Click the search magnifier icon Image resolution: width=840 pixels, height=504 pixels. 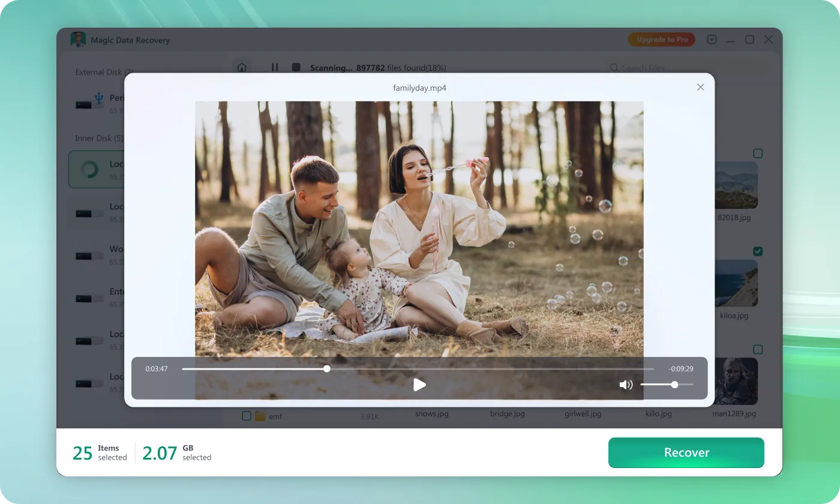click(x=614, y=68)
